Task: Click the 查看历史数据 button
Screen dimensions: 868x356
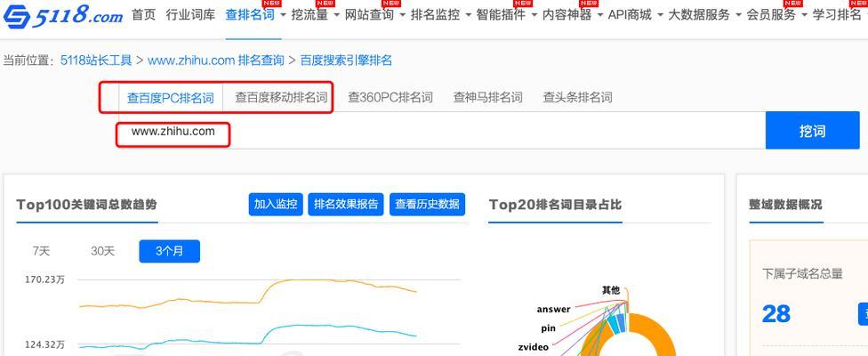Action: coord(428,205)
